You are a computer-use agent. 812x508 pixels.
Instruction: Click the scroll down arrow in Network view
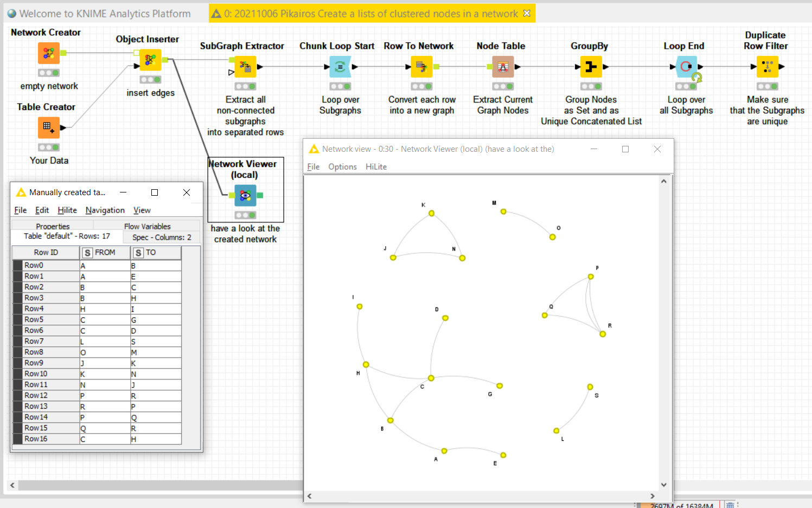[664, 485]
